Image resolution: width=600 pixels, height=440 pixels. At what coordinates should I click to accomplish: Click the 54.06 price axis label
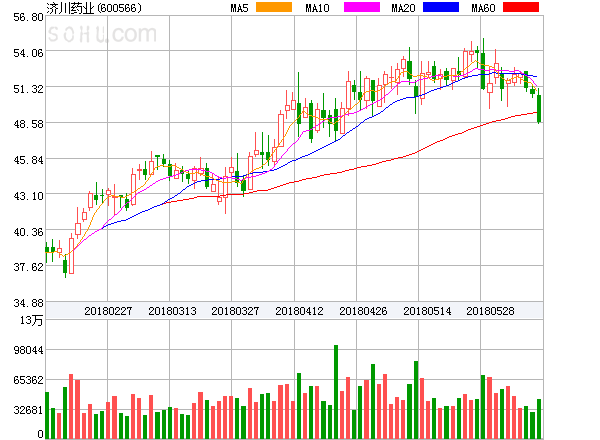28,53
